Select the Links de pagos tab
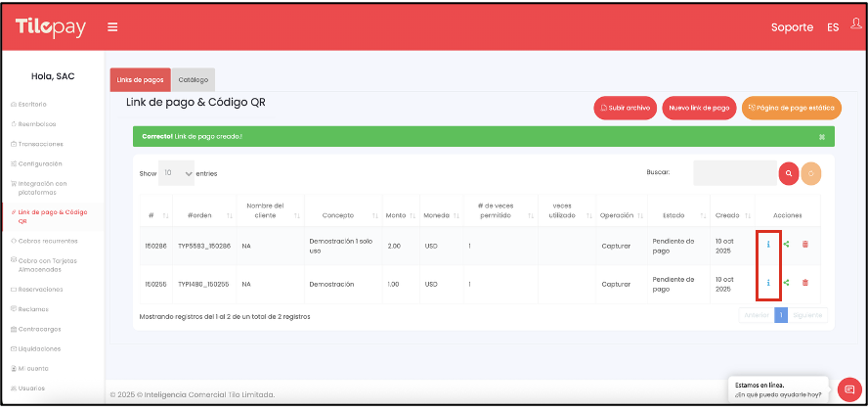The image size is (868, 411). click(x=140, y=79)
